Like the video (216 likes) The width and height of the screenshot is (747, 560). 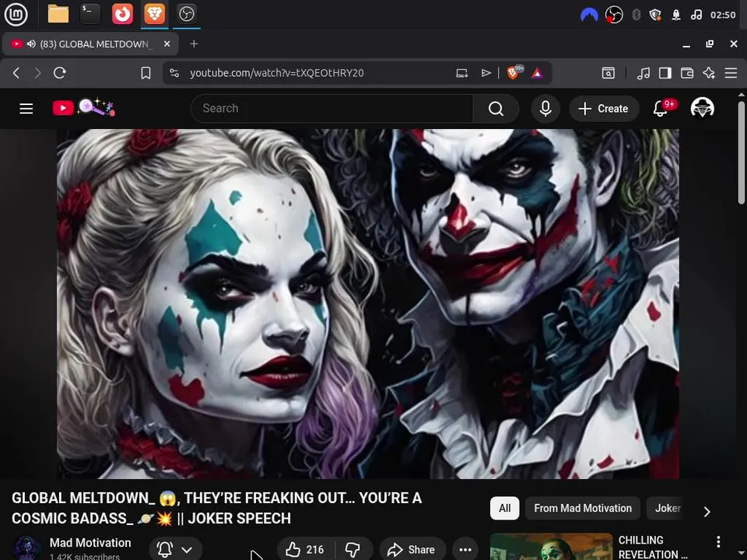pos(305,550)
